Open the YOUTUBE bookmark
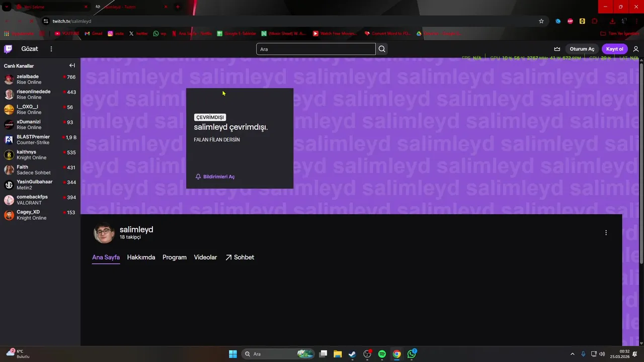The height and width of the screenshot is (362, 644). coord(67,33)
